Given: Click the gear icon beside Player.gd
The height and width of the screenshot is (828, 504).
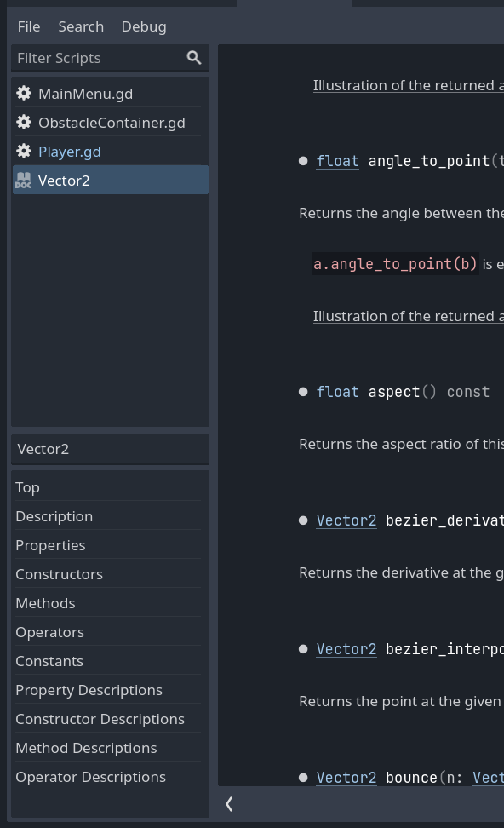Looking at the screenshot, I should (24, 151).
